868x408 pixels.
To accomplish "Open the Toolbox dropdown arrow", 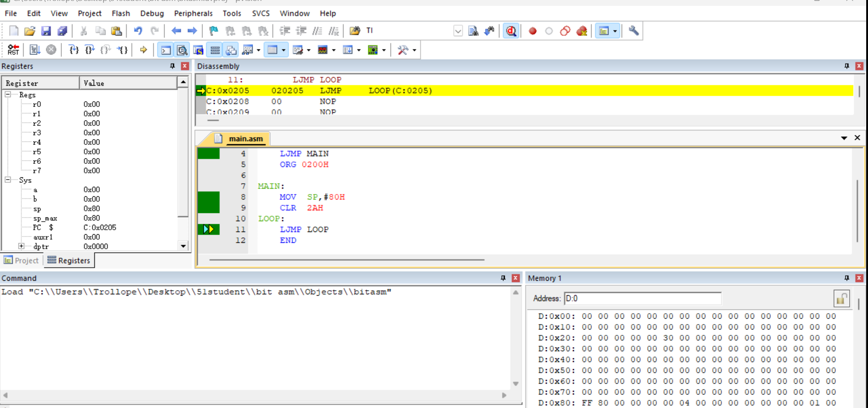I will (x=414, y=50).
